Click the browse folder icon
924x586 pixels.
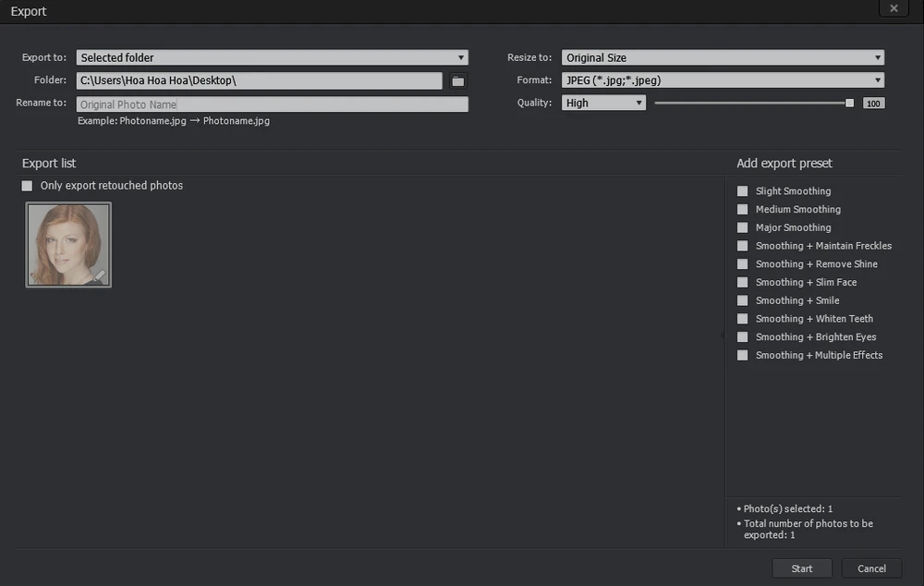(457, 81)
